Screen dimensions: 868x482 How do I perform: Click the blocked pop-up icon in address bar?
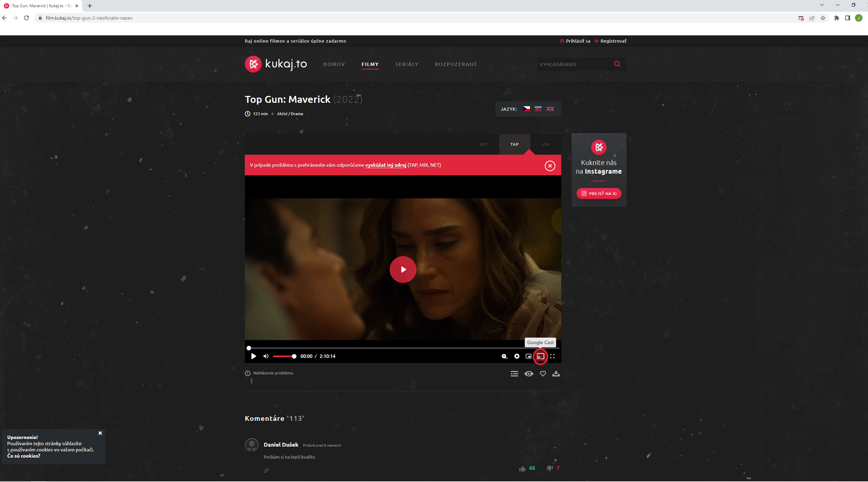[801, 18]
